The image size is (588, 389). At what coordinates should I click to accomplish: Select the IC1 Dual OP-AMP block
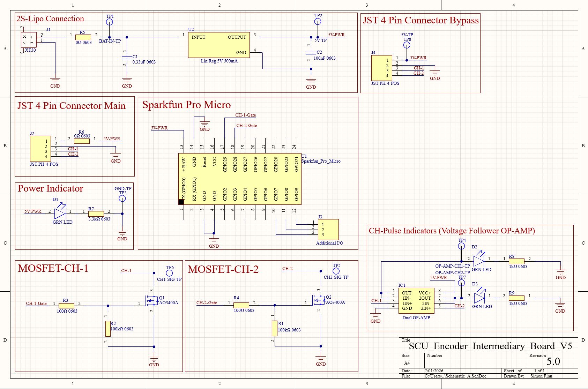416,301
